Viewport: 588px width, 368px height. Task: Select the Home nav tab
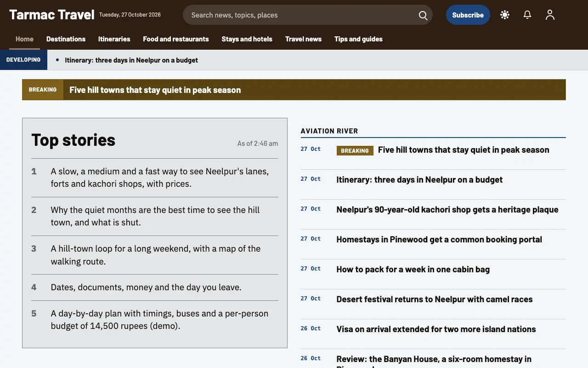click(x=24, y=39)
